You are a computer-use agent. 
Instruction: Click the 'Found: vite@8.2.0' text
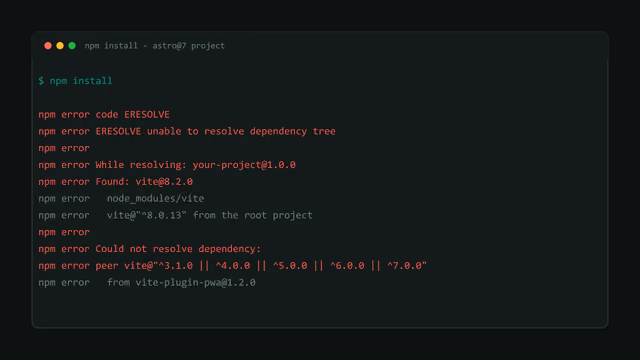pyautogui.click(x=144, y=182)
